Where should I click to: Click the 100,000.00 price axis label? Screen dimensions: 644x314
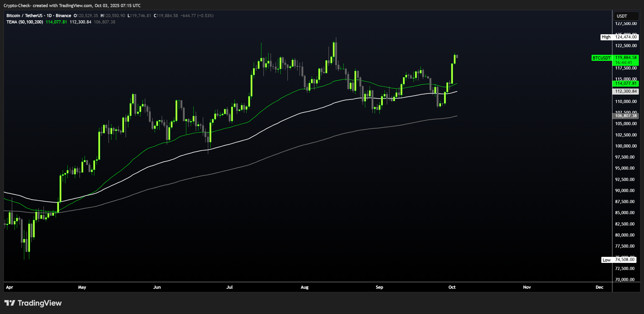pos(626,146)
